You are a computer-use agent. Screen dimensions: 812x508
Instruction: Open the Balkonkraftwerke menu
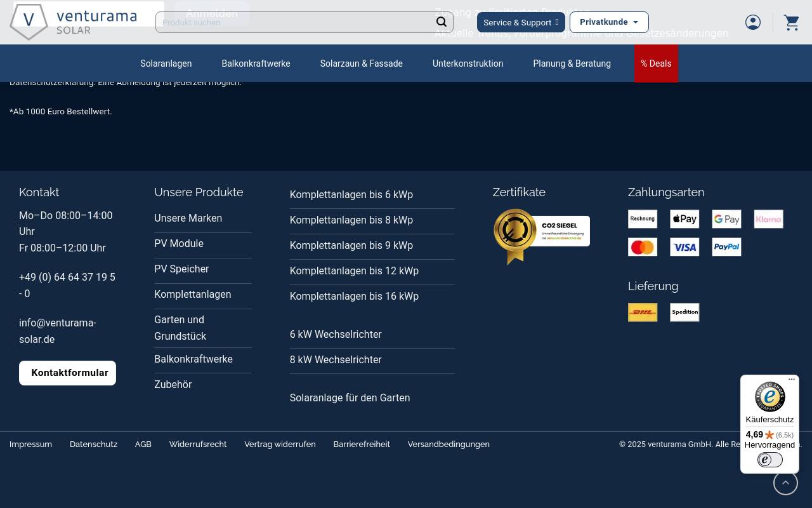click(256, 63)
